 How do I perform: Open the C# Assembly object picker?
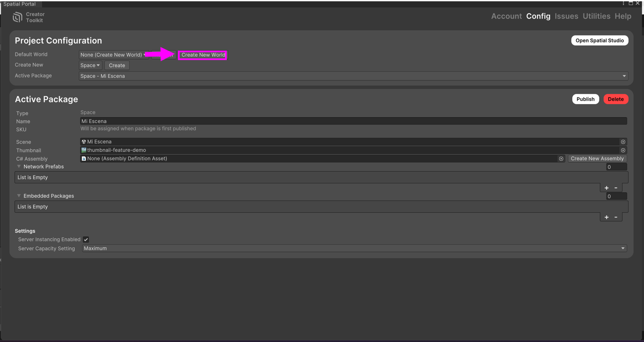click(561, 159)
